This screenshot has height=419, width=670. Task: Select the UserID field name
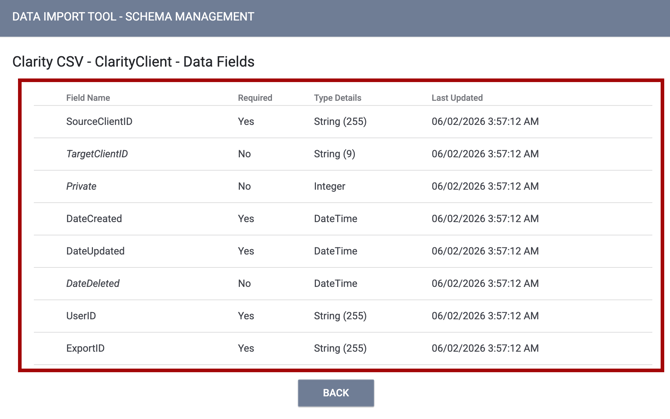[81, 316]
